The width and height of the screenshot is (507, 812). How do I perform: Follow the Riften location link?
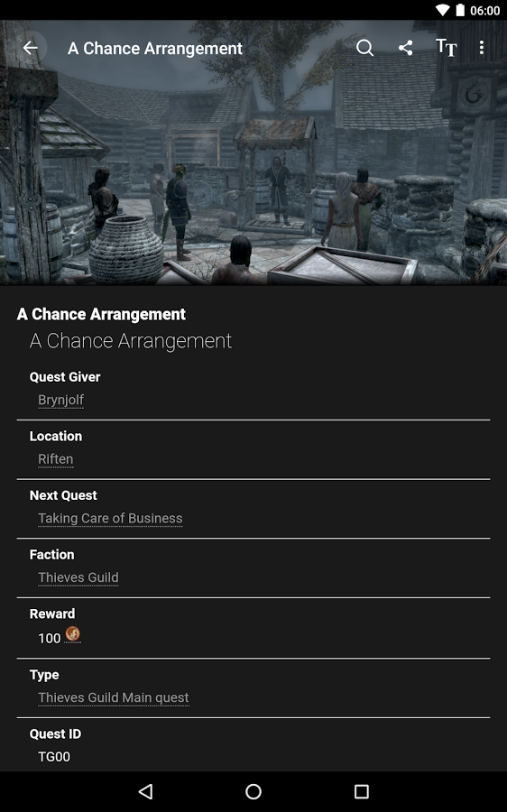coord(55,459)
